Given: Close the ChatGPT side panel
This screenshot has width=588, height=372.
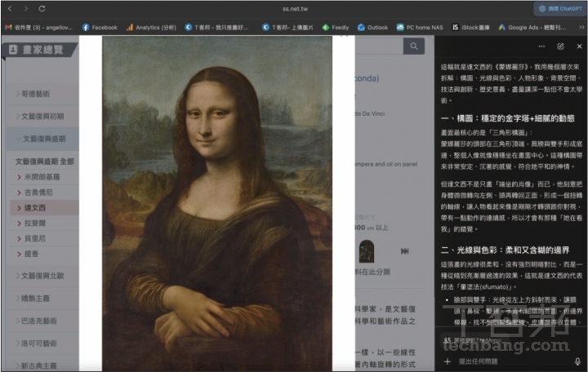Looking at the screenshot, I should (579, 46).
